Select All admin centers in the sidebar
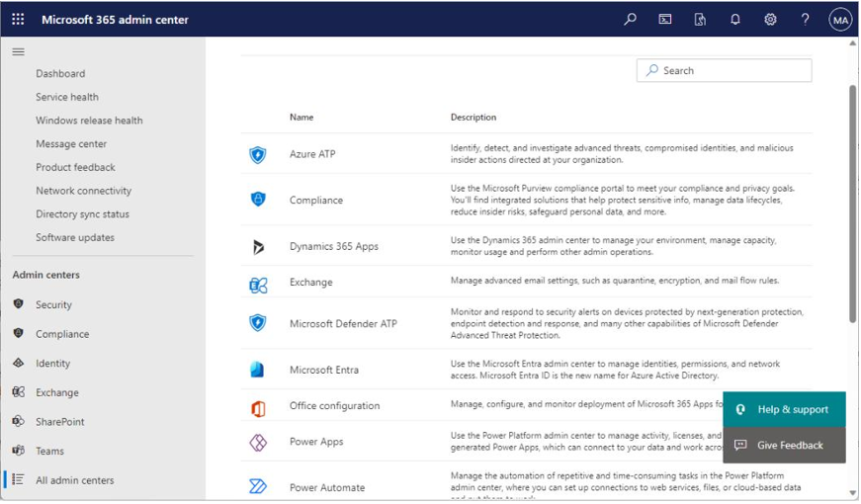Screen dimensions: 861x504 click(75, 480)
